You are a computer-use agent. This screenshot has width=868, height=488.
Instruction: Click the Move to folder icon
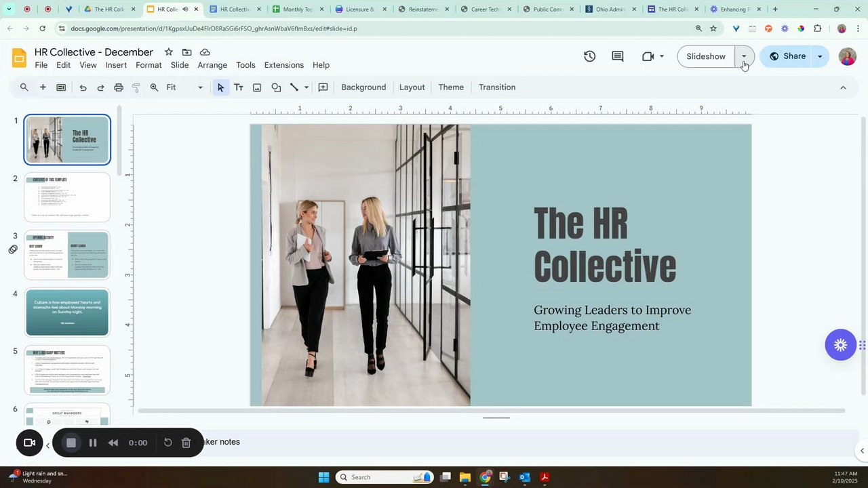point(186,52)
